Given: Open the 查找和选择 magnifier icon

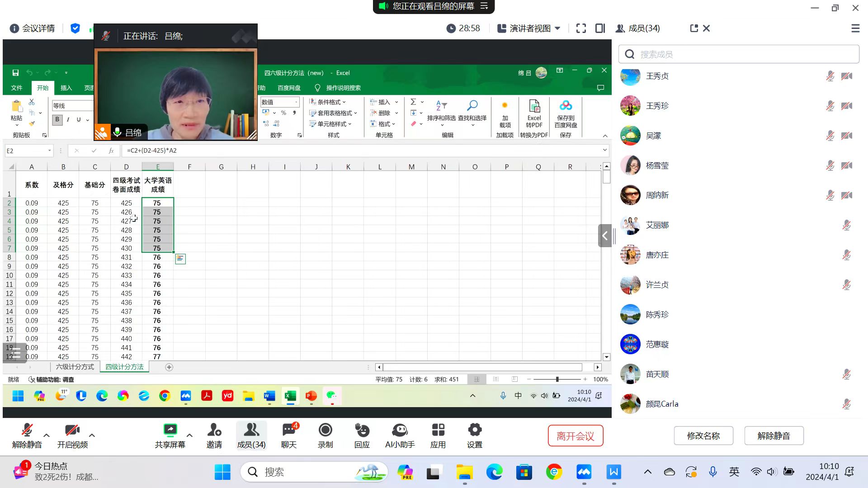Looking at the screenshot, I should click(x=472, y=105).
